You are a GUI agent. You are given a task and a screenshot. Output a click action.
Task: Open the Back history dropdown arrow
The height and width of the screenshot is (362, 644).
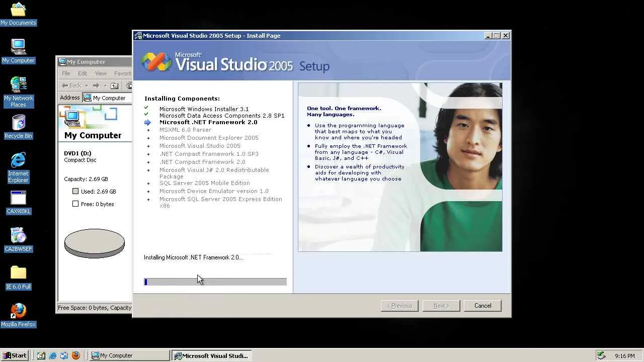pyautogui.click(x=87, y=85)
